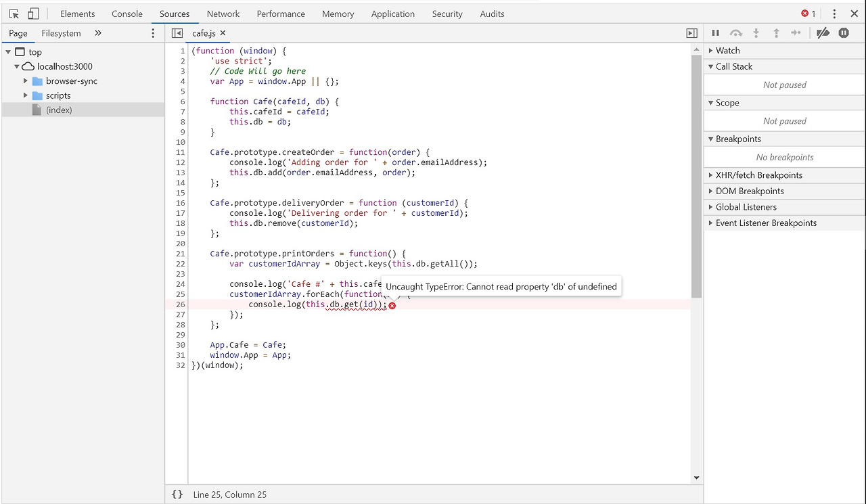The width and height of the screenshot is (866, 504).
Task: Switch to the Memory tab
Action: click(338, 14)
